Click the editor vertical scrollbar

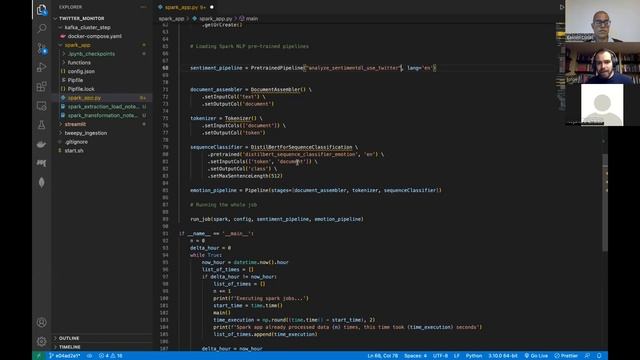point(605,202)
